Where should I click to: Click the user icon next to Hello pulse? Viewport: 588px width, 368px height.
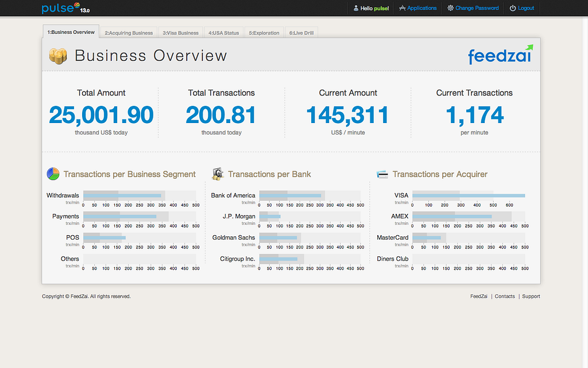click(x=356, y=8)
